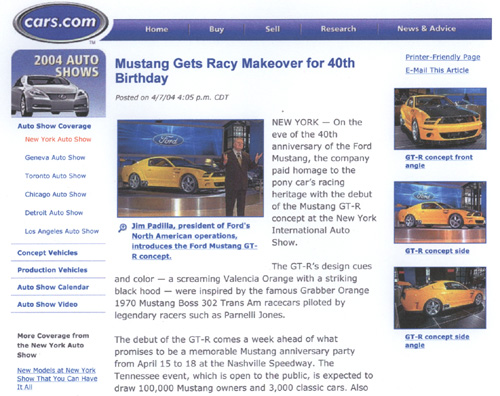Open 'New Models at New York Show' article link
This screenshot has width=500, height=396.
(57, 379)
